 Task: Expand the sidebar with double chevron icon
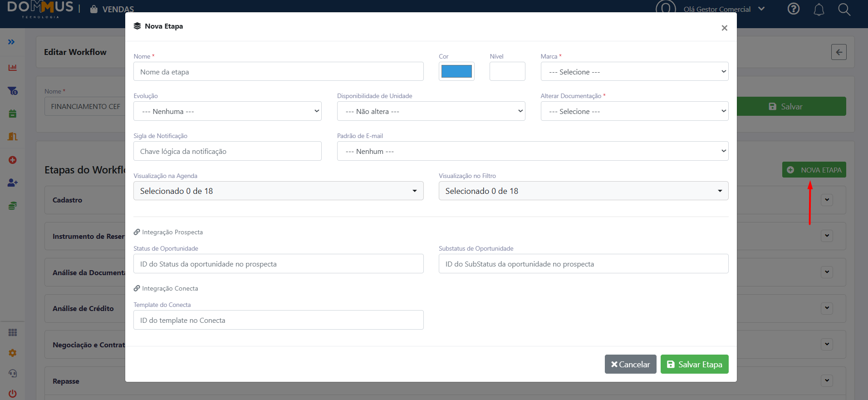click(11, 42)
